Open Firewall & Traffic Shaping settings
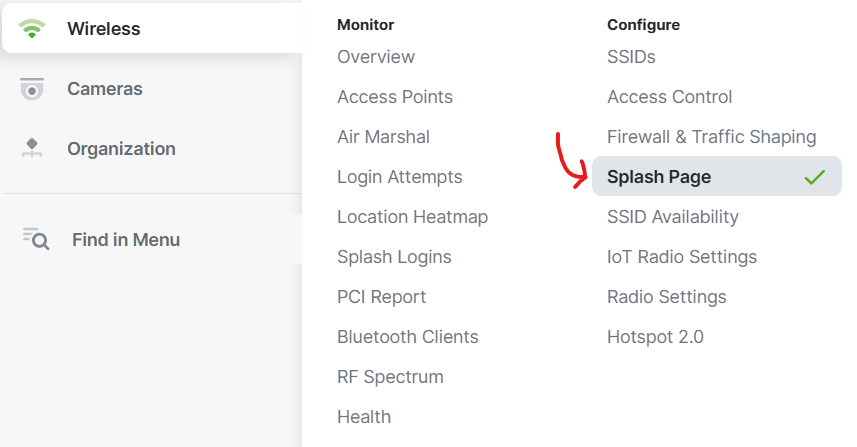 coord(712,137)
